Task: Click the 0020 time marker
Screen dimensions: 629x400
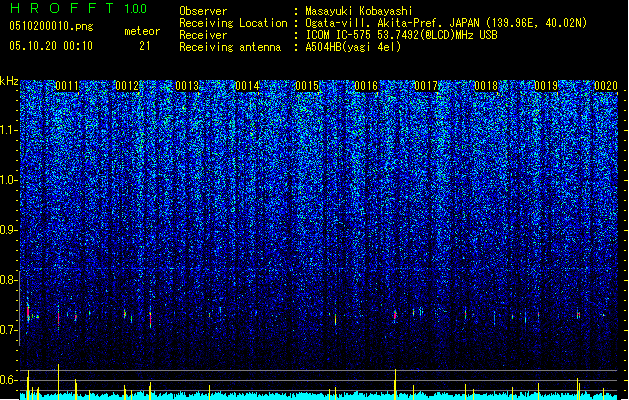Action: (606, 86)
